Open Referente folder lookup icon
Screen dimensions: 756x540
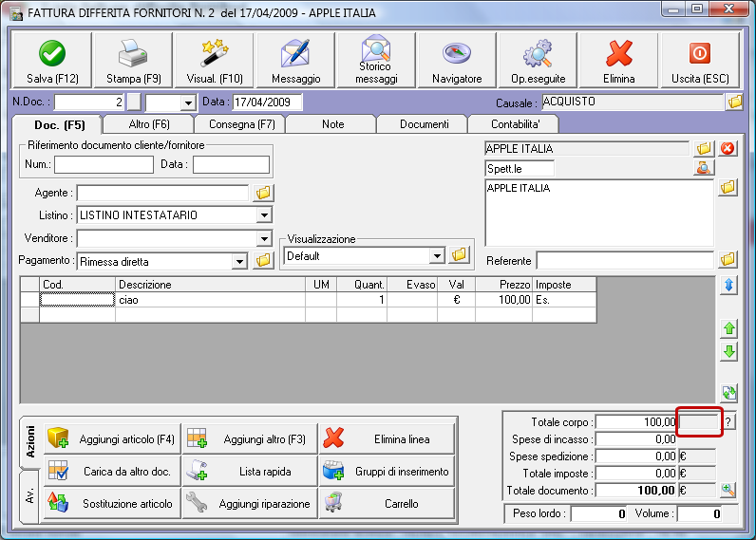coord(728,260)
